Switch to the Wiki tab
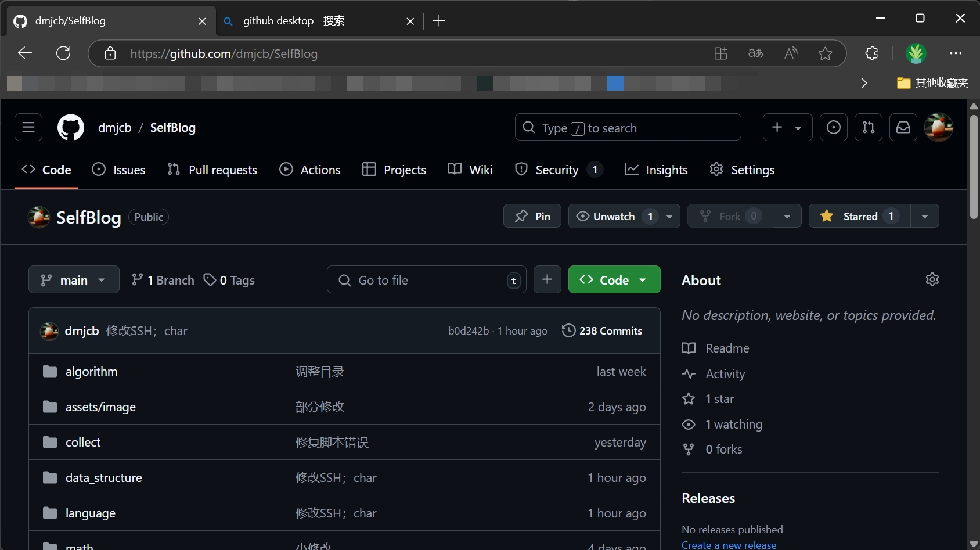 pos(470,170)
